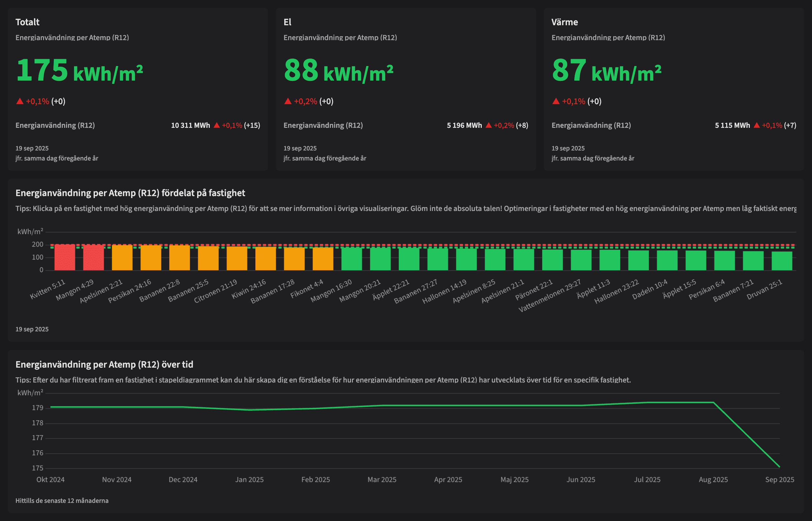
Task: Select the green Mangon 16:30 bar
Action: click(352, 259)
